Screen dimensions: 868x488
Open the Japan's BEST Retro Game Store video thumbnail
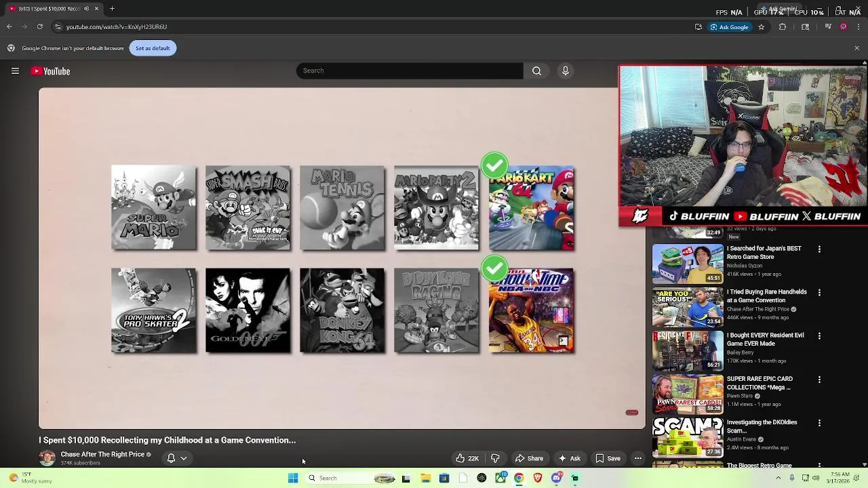coord(688,264)
